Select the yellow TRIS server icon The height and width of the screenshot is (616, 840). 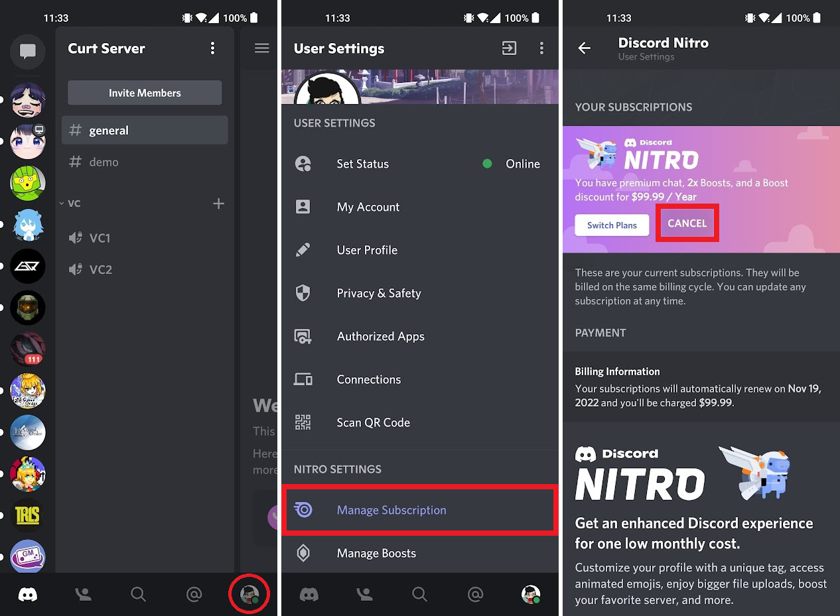click(x=28, y=515)
